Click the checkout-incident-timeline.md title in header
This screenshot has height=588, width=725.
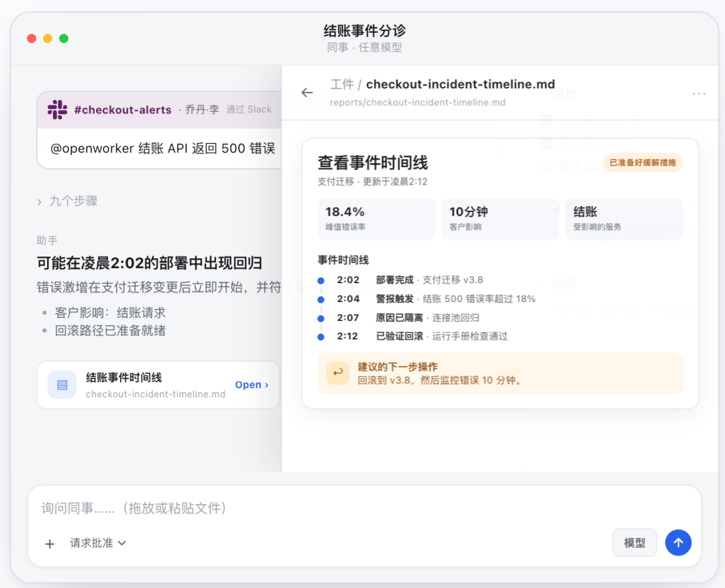[461, 85]
